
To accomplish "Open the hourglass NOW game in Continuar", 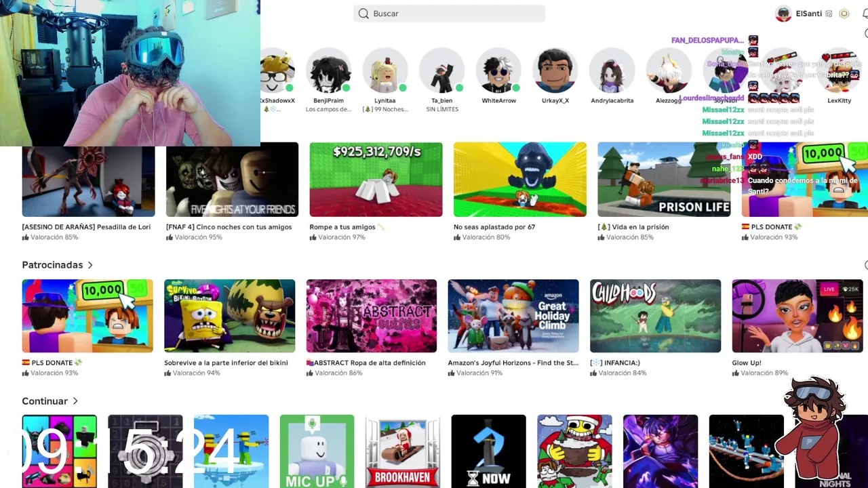I will pos(488,451).
